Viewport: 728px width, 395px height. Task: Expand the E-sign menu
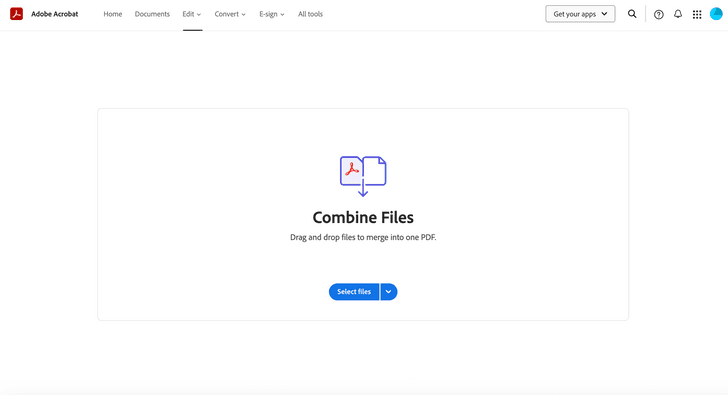tap(272, 14)
